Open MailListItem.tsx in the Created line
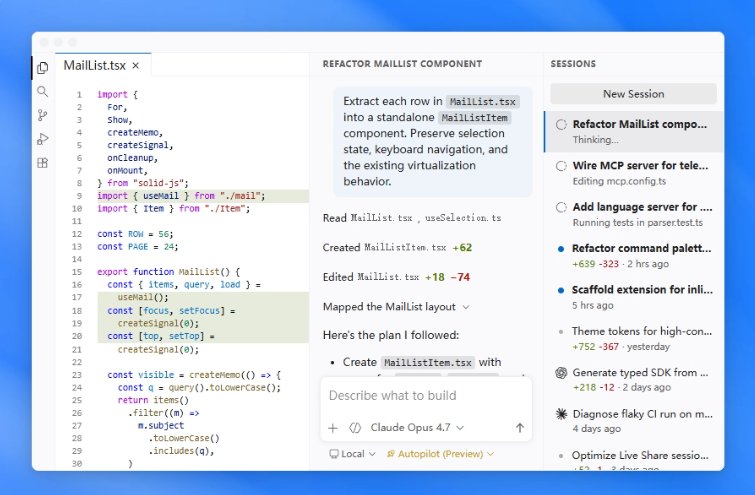 (405, 248)
